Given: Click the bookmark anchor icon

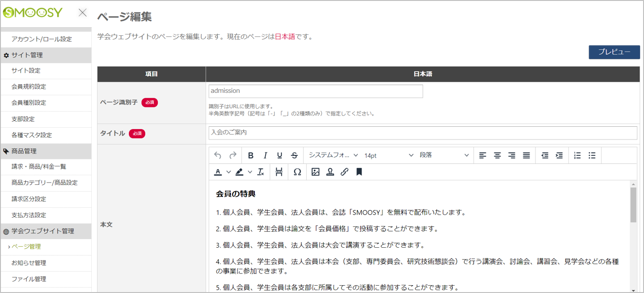Looking at the screenshot, I should coord(359,172).
